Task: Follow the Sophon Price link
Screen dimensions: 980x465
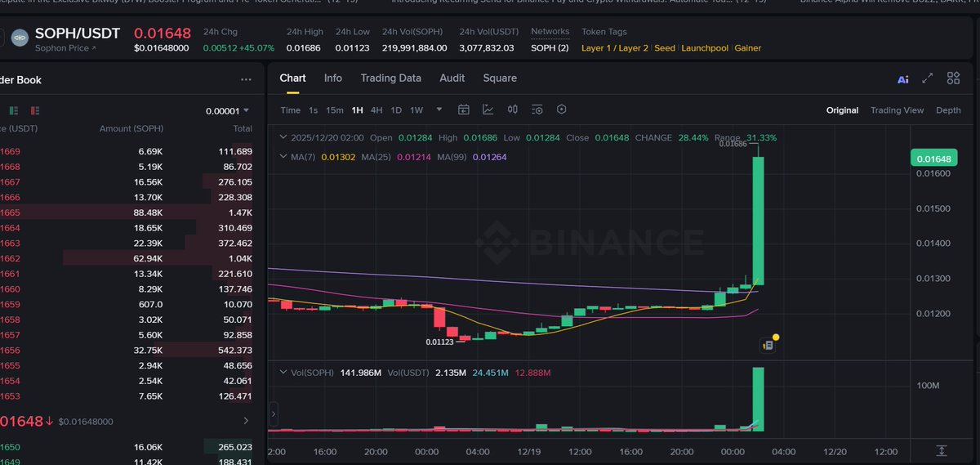Action: tap(65, 49)
